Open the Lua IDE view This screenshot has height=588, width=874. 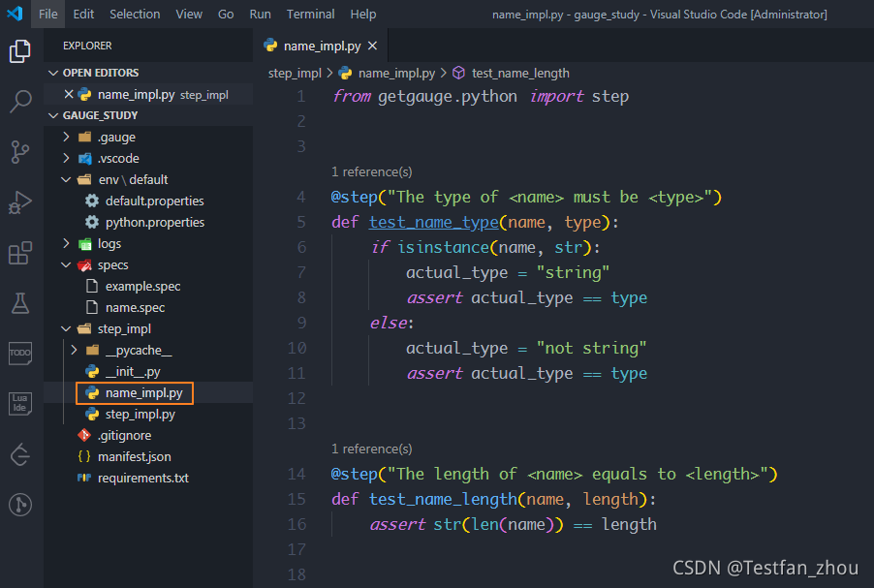point(20,404)
